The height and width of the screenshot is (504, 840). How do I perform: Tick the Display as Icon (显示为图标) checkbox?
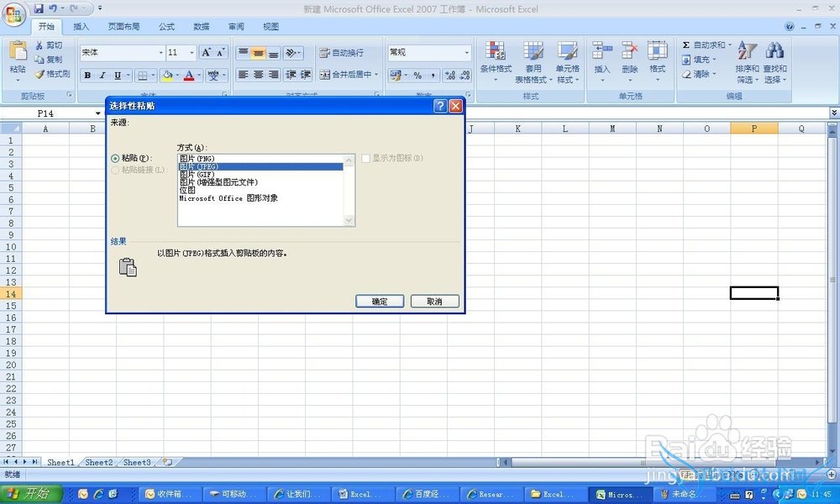366,159
